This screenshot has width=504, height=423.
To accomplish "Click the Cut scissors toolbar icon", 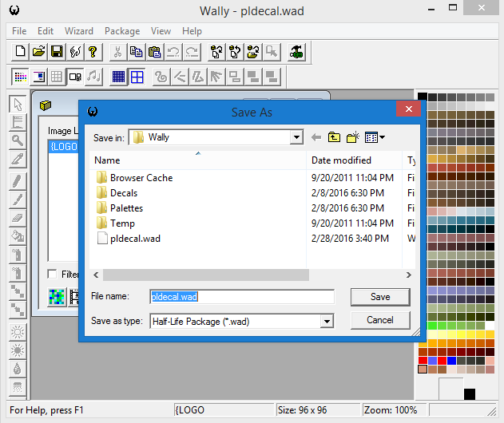I will (118, 52).
